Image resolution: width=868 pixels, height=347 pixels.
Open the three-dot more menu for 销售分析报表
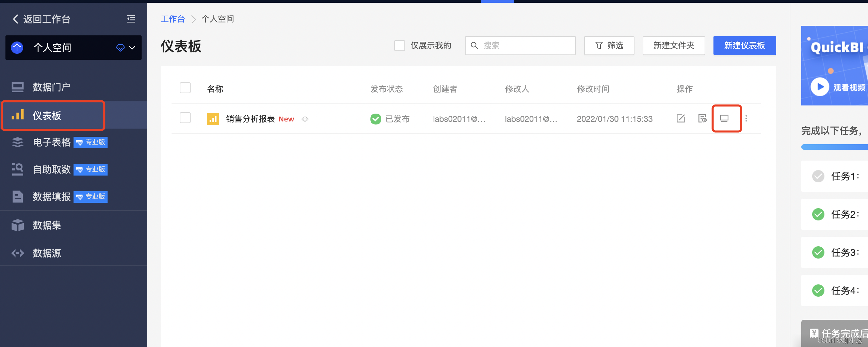click(x=746, y=118)
